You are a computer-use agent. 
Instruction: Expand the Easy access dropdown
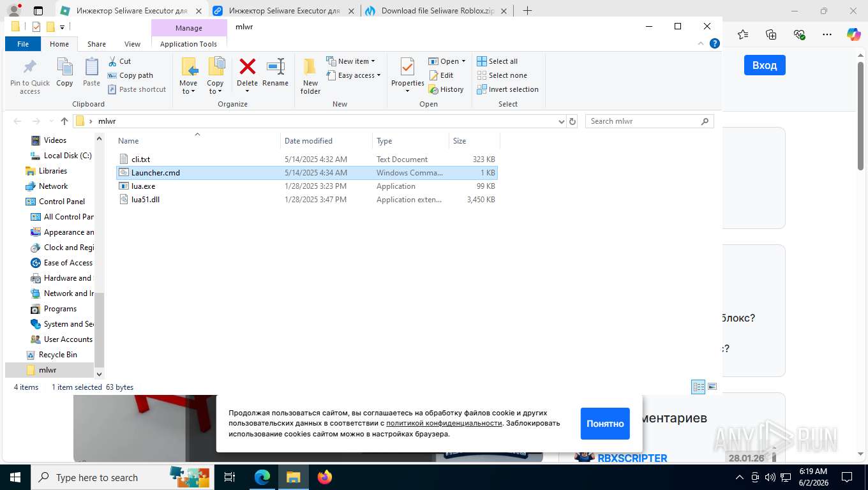click(353, 75)
